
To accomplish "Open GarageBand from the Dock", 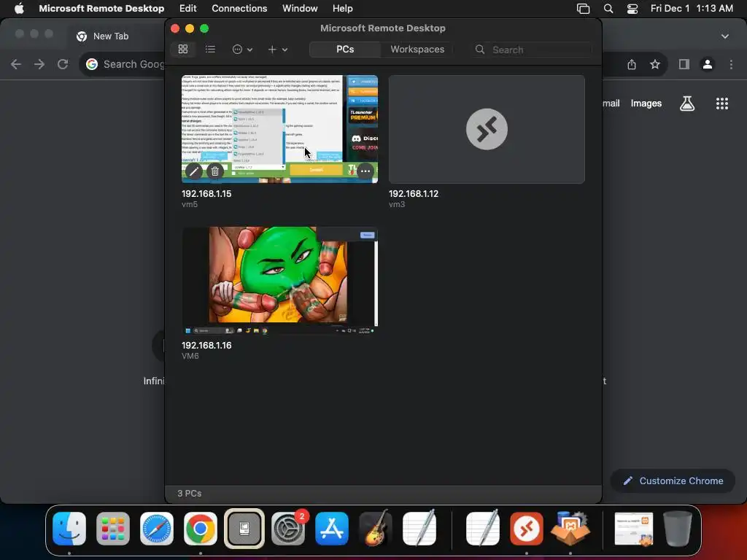I will tap(376, 529).
